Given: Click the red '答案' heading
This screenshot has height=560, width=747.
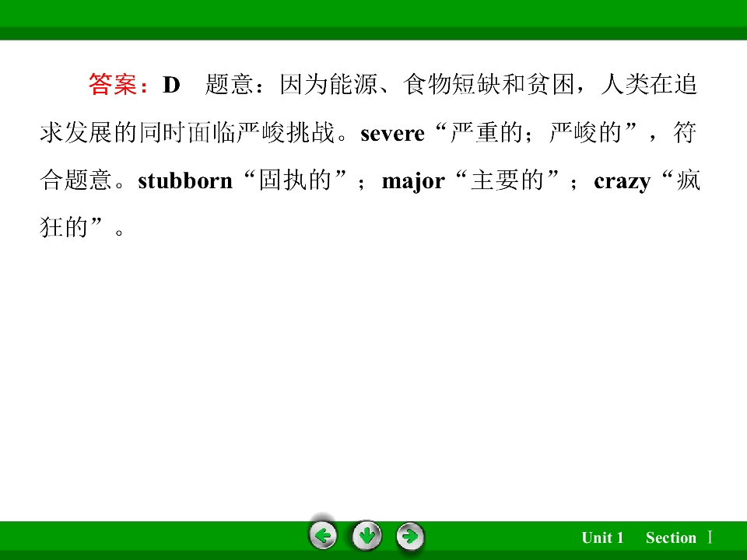Looking at the screenshot, I should pos(112,84).
